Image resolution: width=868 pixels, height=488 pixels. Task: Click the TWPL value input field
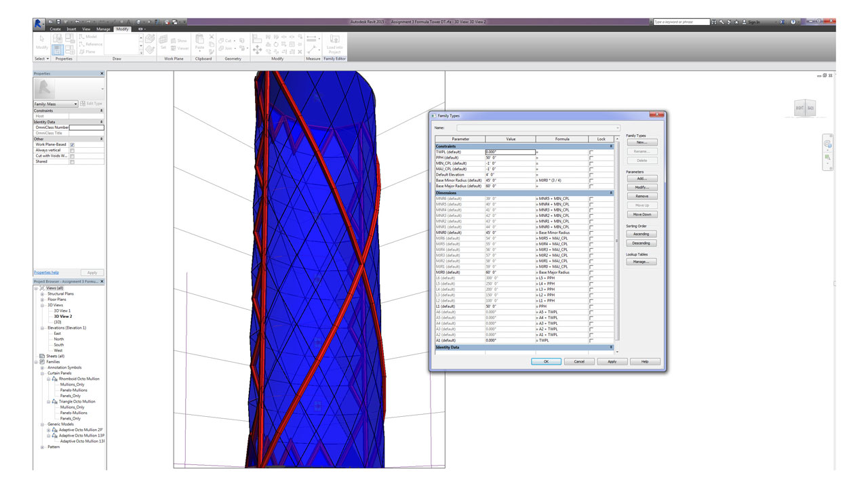pyautogui.click(x=510, y=152)
